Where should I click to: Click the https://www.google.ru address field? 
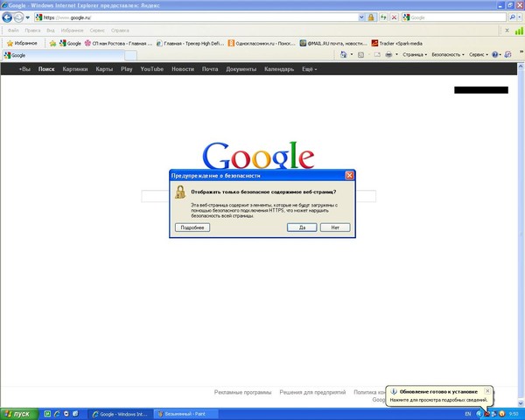pos(196,17)
